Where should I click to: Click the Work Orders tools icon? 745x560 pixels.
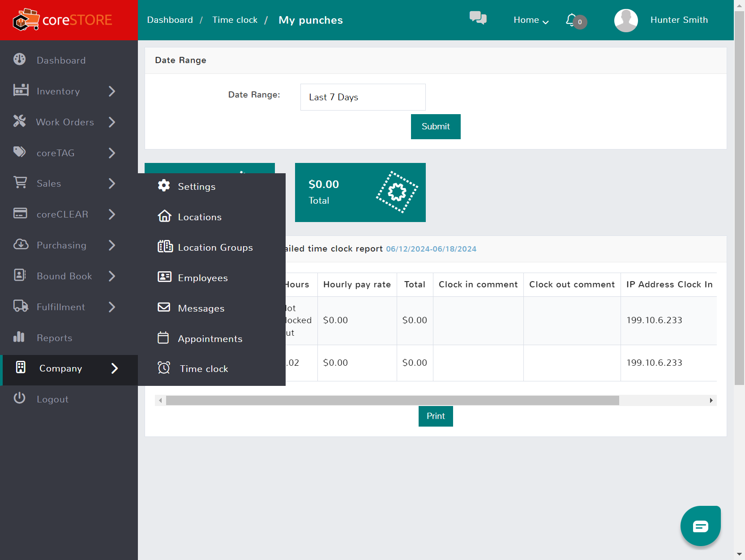pyautogui.click(x=20, y=121)
